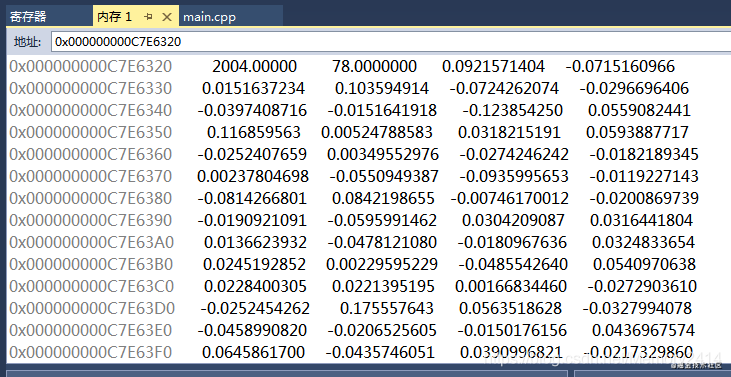This screenshot has height=377, width=731.
Task: Click the value -0.0190921091
Action: 252,220
